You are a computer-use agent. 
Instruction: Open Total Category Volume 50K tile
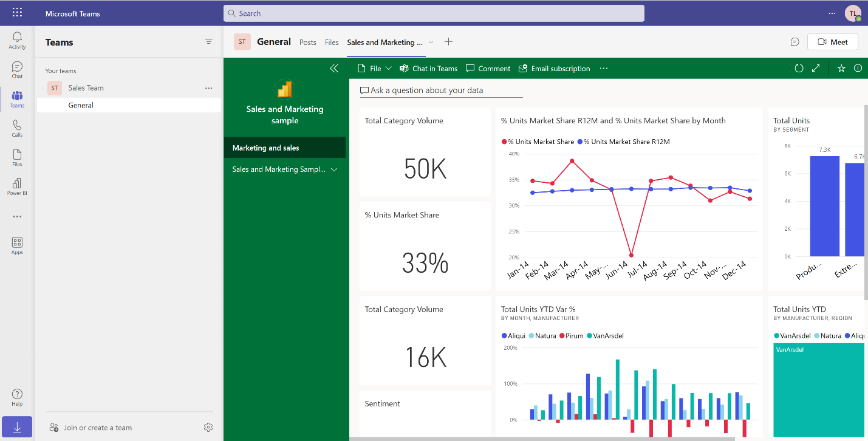tap(425, 152)
